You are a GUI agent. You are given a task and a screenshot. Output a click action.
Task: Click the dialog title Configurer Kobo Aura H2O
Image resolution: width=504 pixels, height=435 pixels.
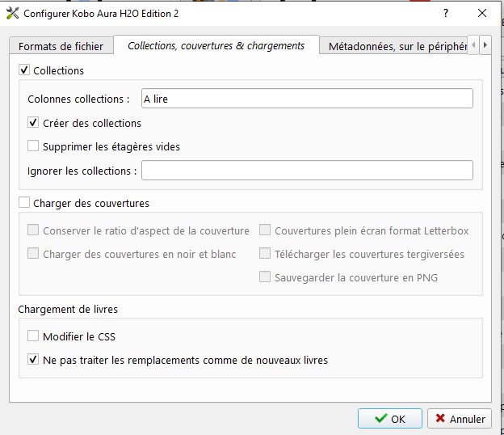[101, 14]
